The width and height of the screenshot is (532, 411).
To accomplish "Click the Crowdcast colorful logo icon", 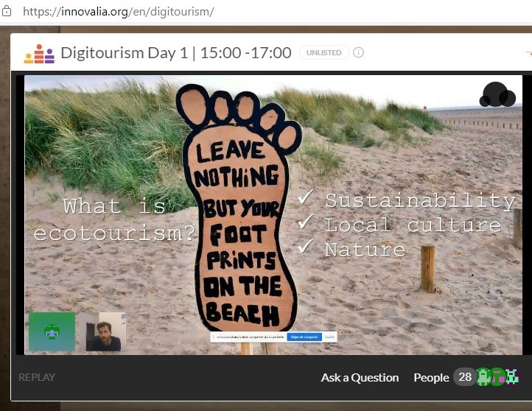I will click(38, 54).
